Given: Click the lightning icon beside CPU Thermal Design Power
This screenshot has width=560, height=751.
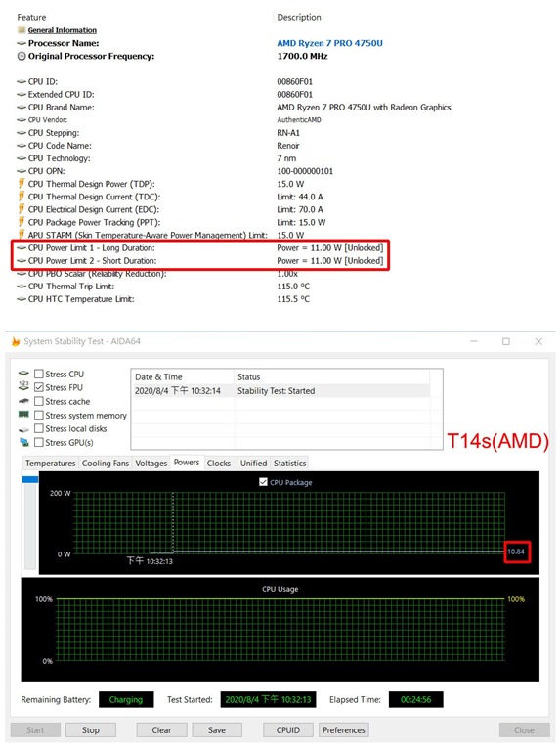Looking at the screenshot, I should [22, 184].
